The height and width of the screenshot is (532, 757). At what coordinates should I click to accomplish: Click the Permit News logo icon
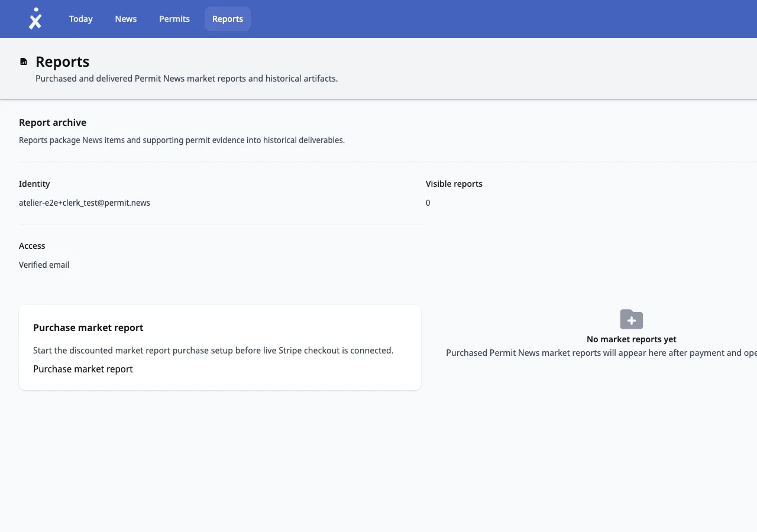coord(35,19)
